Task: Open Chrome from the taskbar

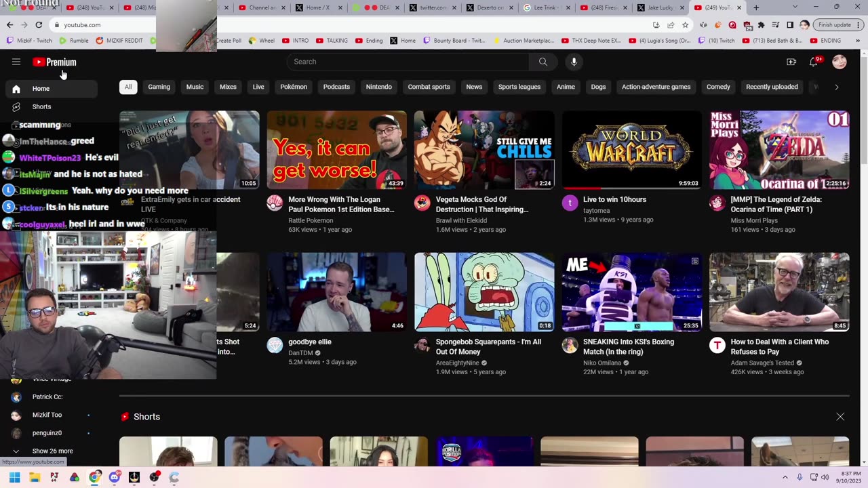Action: click(x=94, y=477)
